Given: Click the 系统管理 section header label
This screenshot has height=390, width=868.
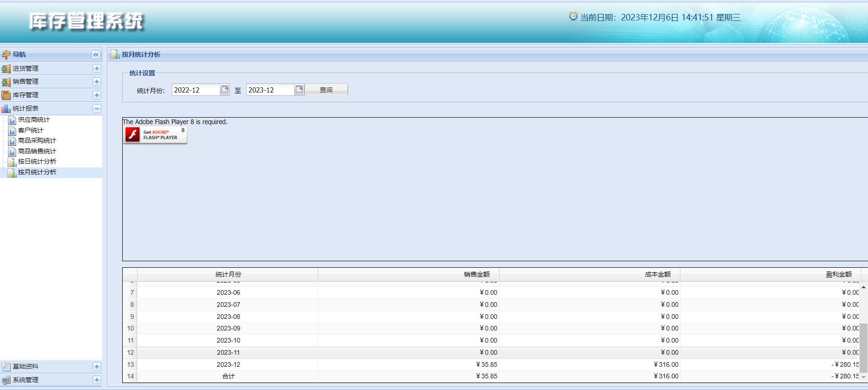Looking at the screenshot, I should pos(26,380).
